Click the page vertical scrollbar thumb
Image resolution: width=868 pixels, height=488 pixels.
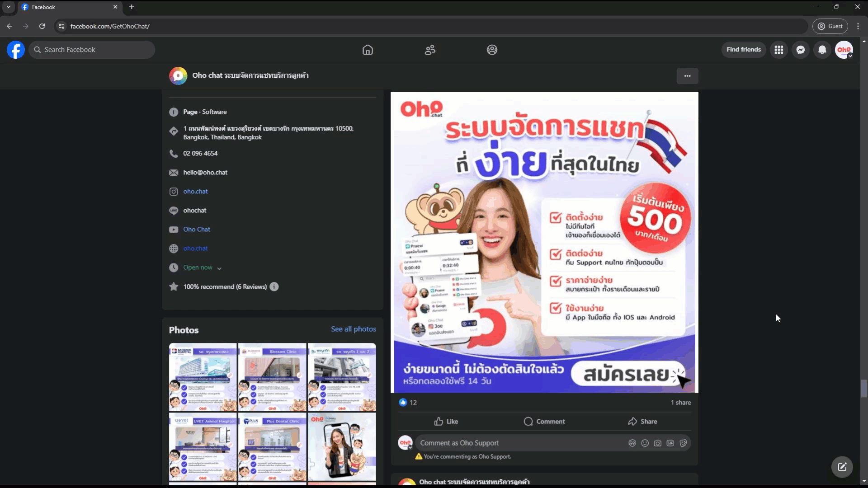(x=864, y=389)
